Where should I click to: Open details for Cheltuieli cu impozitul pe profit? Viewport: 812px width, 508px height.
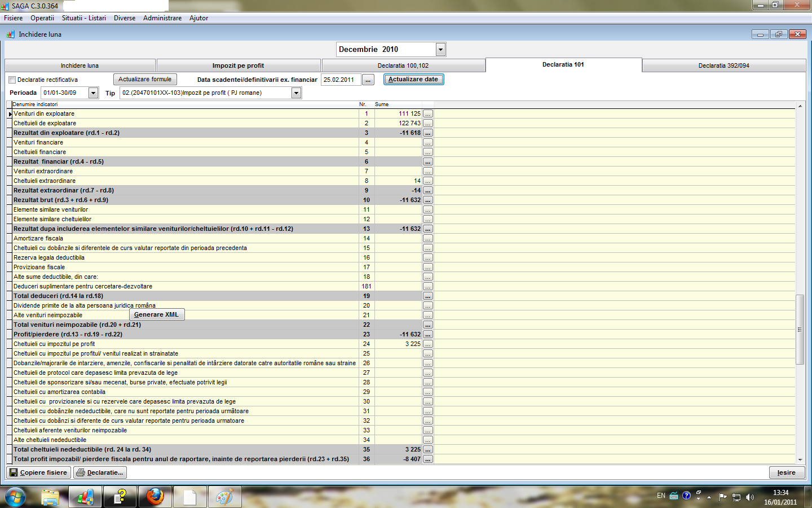(428, 344)
